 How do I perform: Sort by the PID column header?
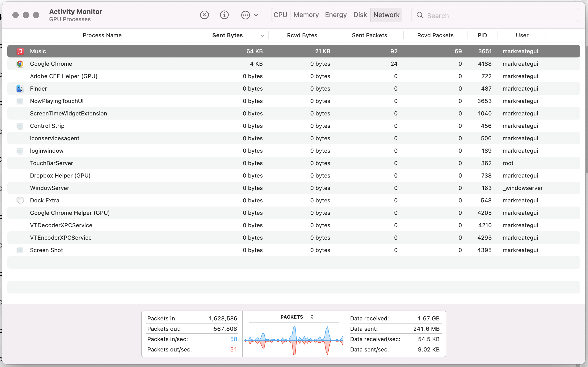point(482,35)
